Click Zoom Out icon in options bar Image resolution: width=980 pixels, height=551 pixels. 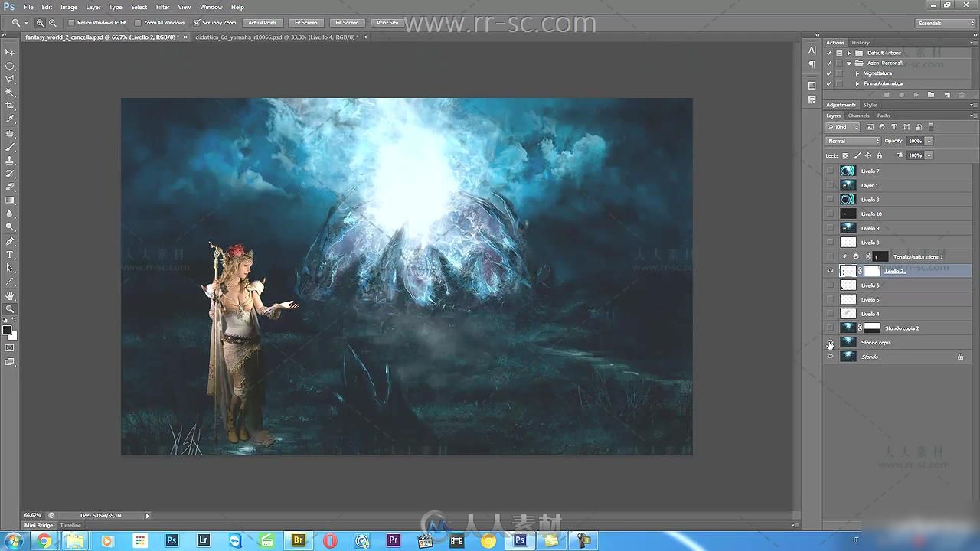click(x=52, y=23)
